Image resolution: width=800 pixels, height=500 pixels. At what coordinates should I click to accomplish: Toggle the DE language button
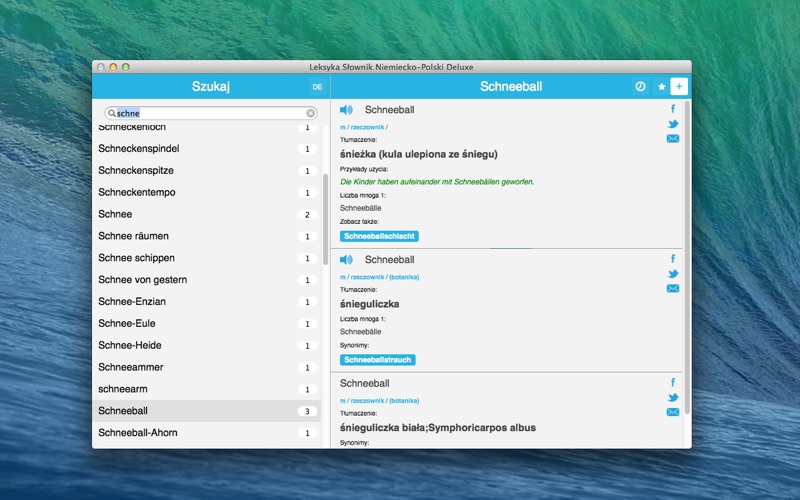[317, 87]
